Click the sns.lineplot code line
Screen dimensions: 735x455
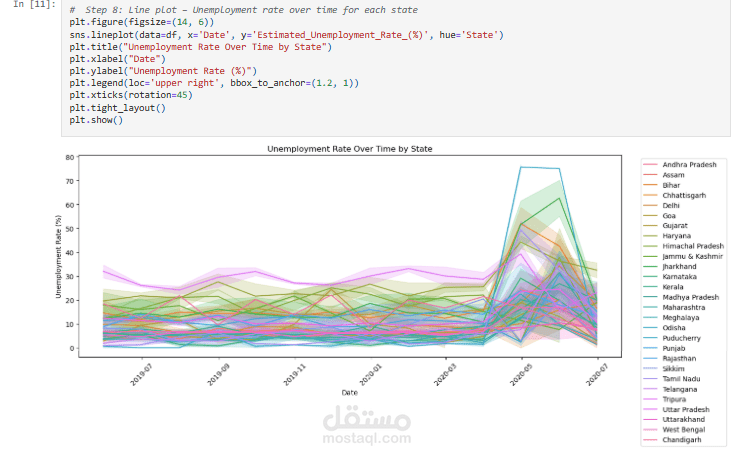pos(286,35)
